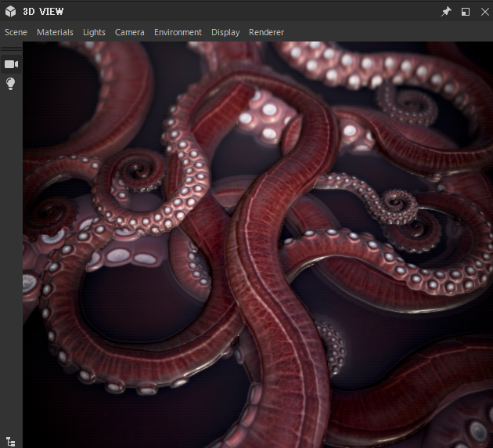The height and width of the screenshot is (448, 493).
Task: Open the Camera menu
Action: pyautogui.click(x=130, y=32)
